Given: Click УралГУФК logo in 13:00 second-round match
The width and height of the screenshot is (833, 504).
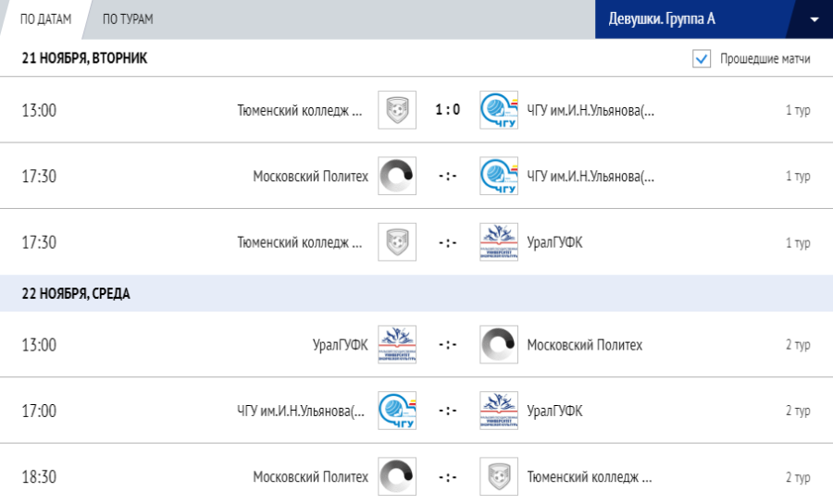Looking at the screenshot, I should pos(397,345).
